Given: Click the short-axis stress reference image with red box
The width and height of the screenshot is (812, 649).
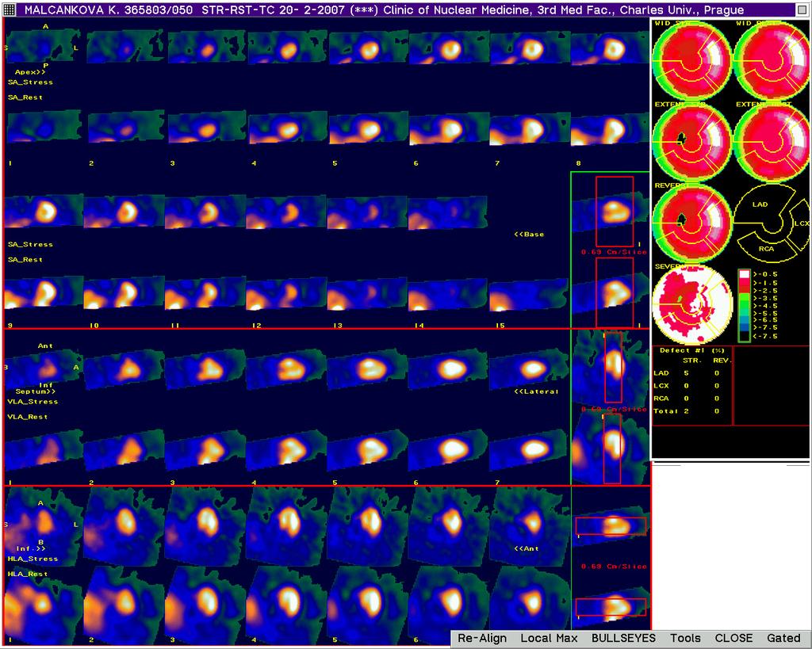Looking at the screenshot, I should tap(610, 212).
